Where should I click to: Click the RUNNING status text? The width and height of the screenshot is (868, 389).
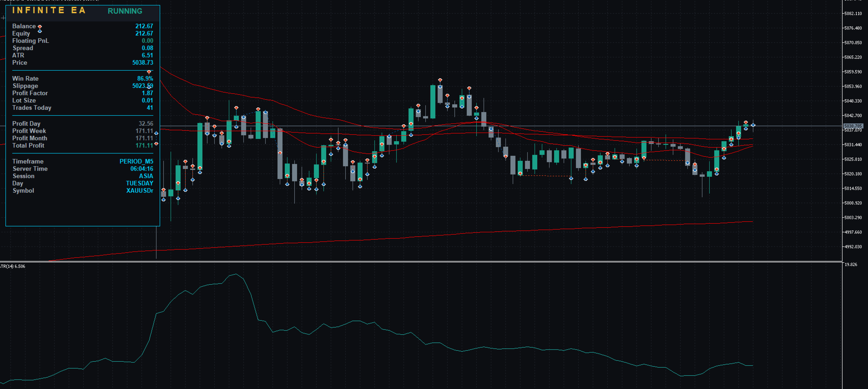coord(125,11)
